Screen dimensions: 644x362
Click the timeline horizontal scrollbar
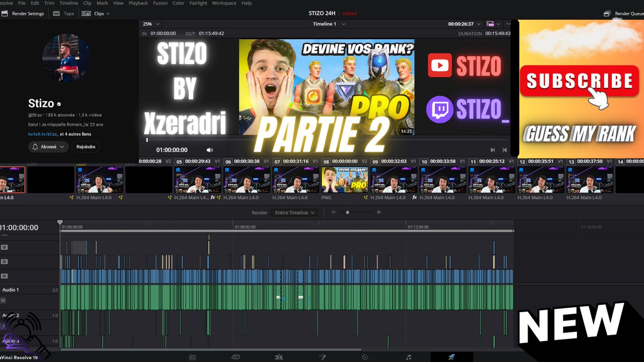point(210,350)
